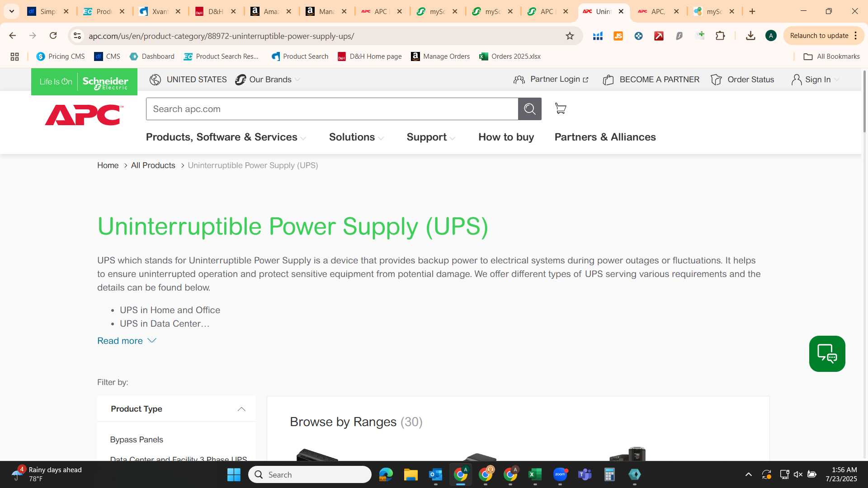Open the shopping cart icon

(x=561, y=108)
